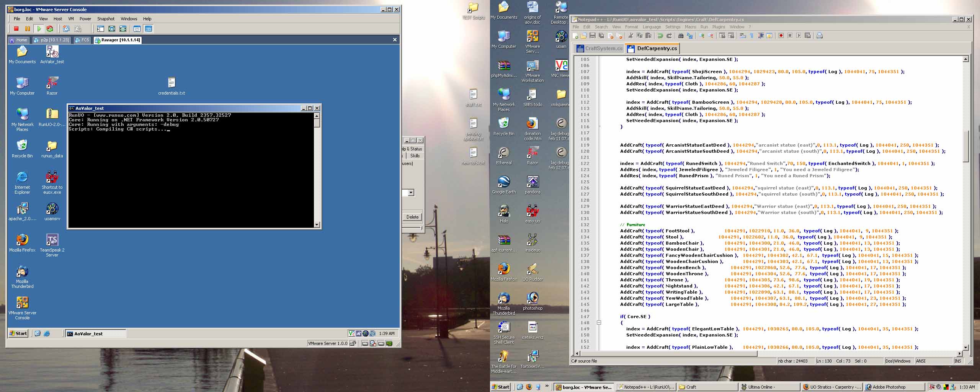Click the Notepad++ vertical scrollbar down arrow

coord(965,347)
